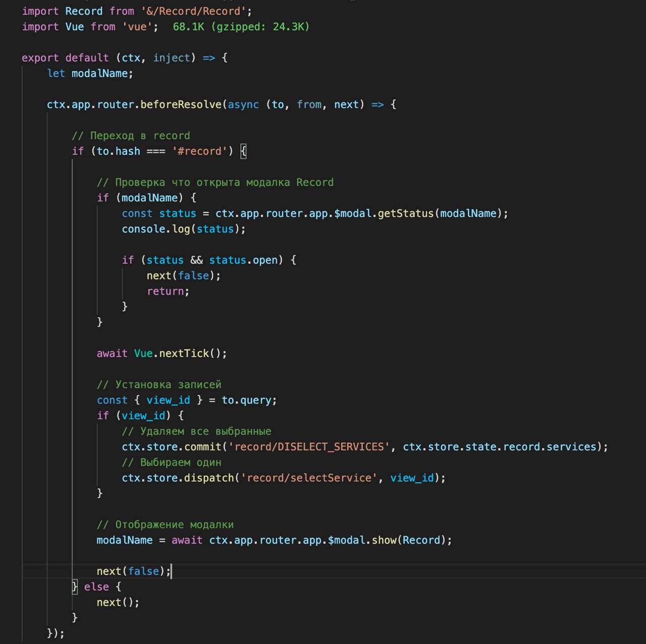Screen dimensions: 646x644
Task: Click string 'record/selectService'
Action: pyautogui.click(x=309, y=478)
